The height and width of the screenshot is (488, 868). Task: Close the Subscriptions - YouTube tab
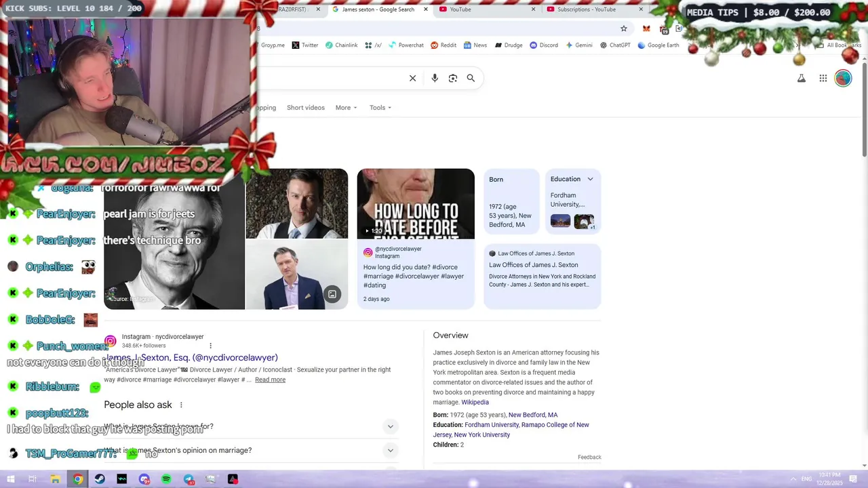(x=641, y=9)
